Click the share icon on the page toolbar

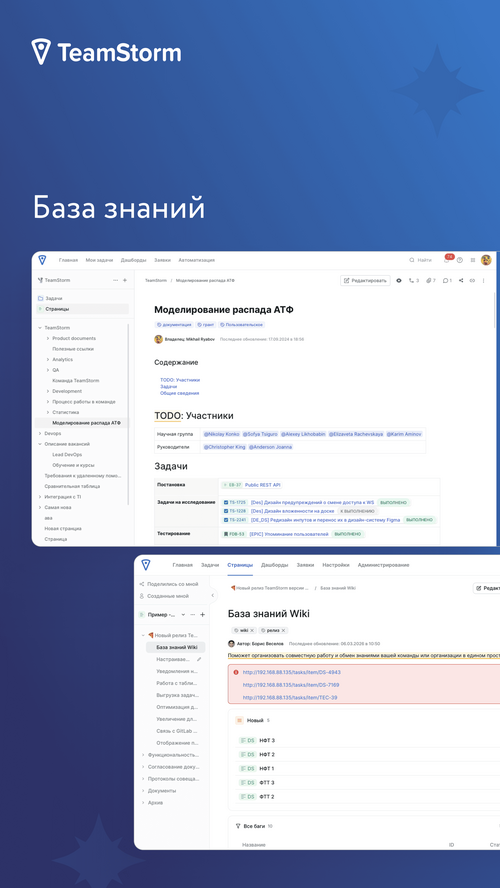click(x=461, y=280)
